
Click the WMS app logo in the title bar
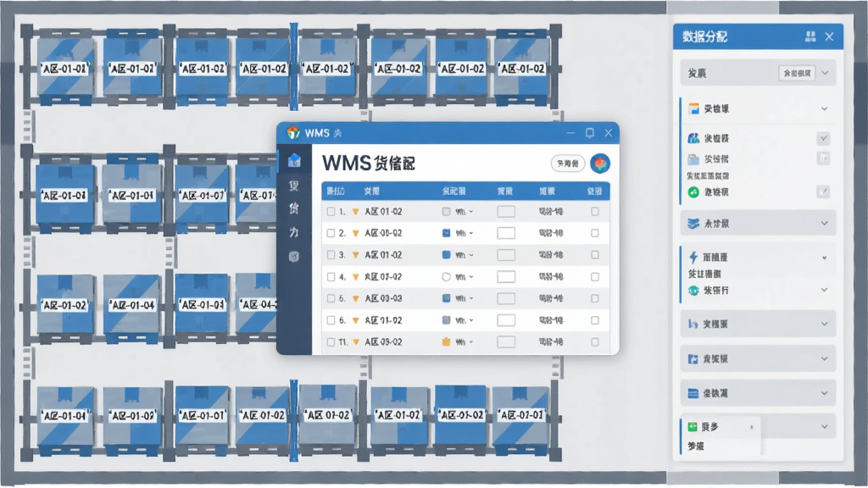pyautogui.click(x=292, y=133)
